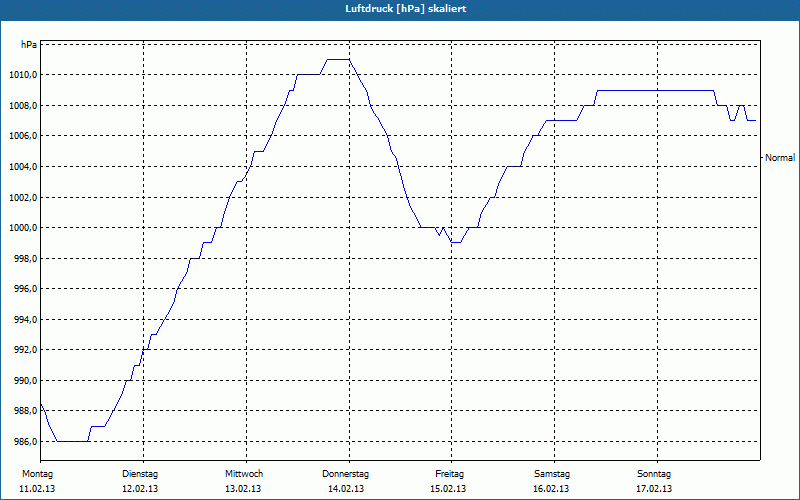The image size is (800, 500).
Task: Click the '994,0' y-axis label
Action: click(26, 320)
